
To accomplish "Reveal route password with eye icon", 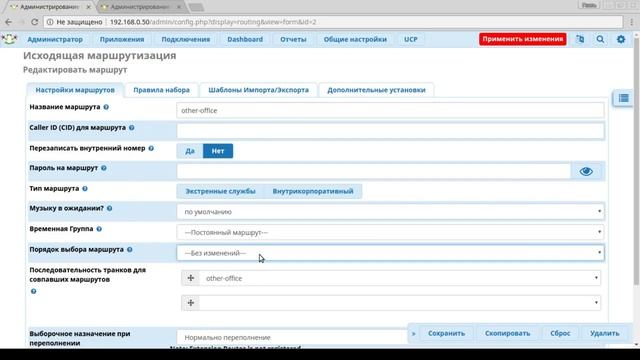I will (586, 171).
